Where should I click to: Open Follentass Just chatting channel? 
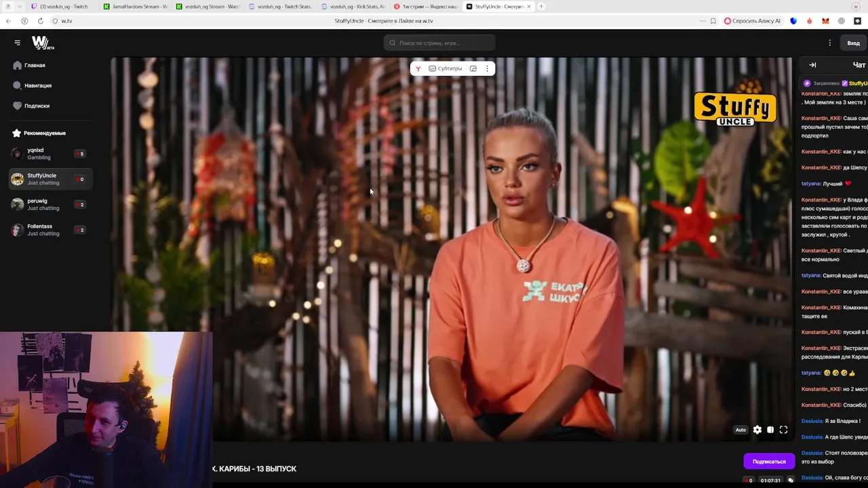point(51,230)
